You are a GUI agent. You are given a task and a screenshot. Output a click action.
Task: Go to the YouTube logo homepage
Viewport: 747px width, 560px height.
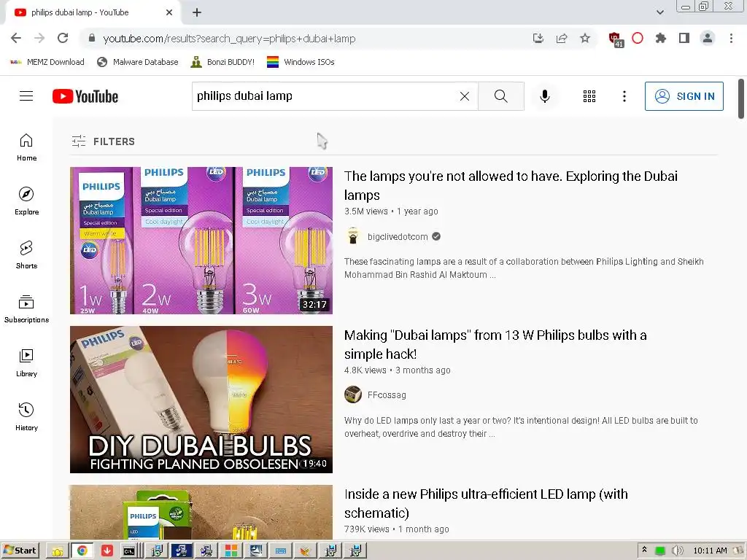(85, 96)
